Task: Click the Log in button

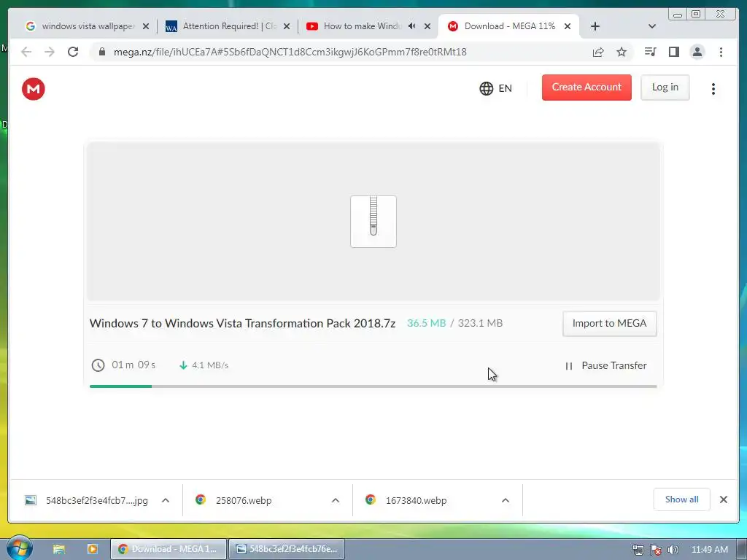Action: coord(665,87)
